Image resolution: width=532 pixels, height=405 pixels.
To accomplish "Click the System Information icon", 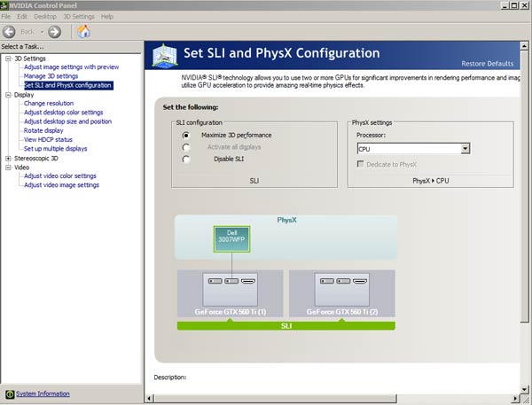I will pos(9,393).
